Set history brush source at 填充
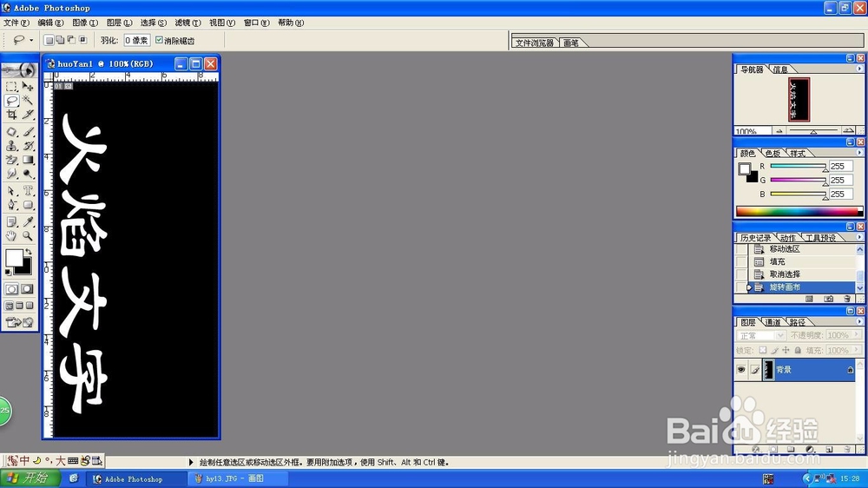The width and height of the screenshot is (868, 488). click(x=741, y=262)
